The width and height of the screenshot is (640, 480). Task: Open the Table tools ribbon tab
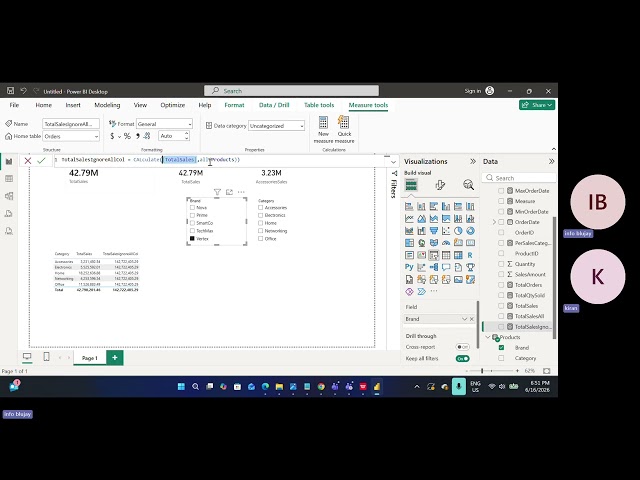[319, 105]
